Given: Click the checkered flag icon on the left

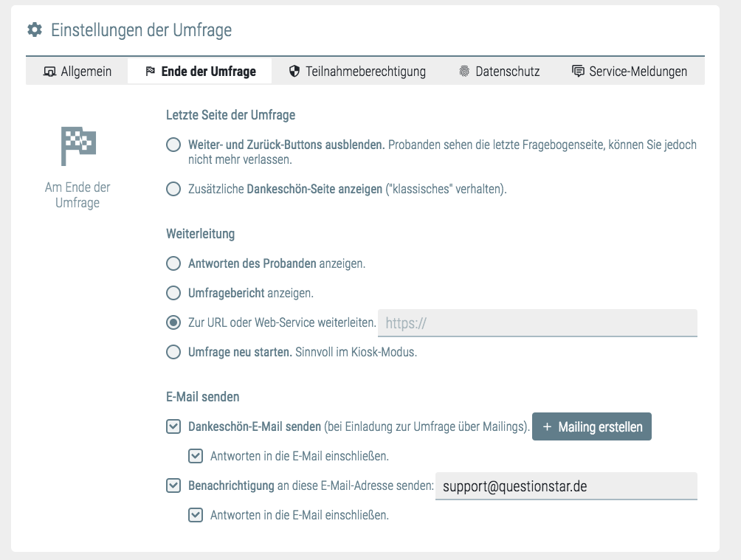Looking at the screenshot, I should (78, 146).
